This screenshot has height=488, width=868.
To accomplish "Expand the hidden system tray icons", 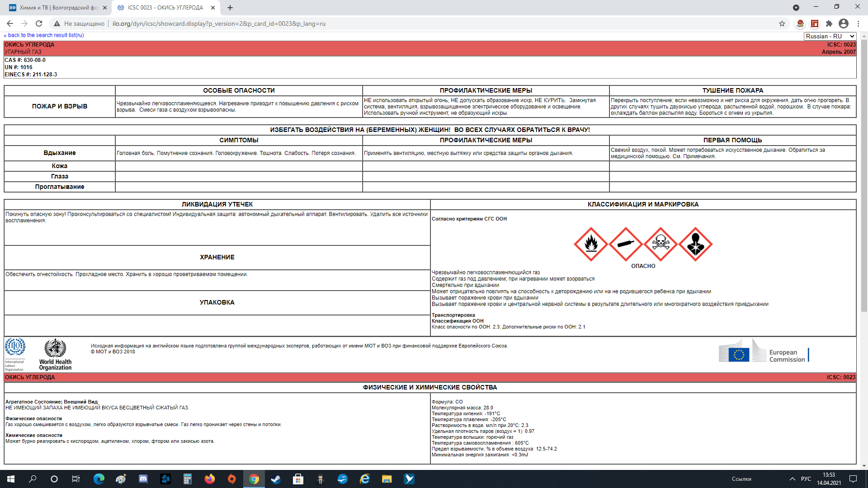I will (x=792, y=479).
